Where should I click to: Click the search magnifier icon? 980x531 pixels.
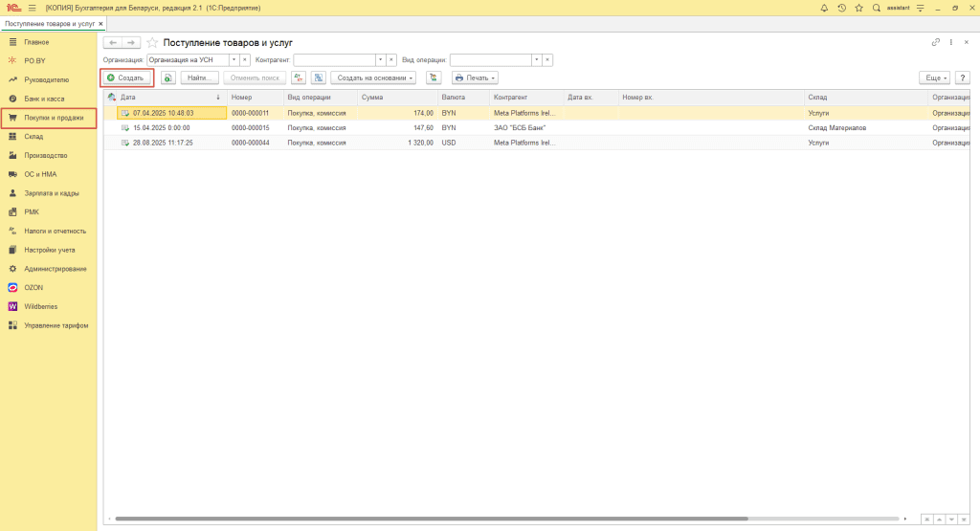tap(876, 8)
